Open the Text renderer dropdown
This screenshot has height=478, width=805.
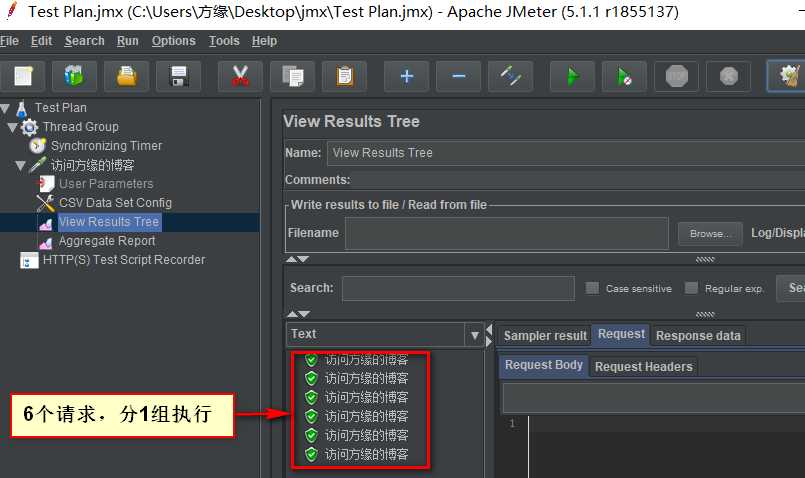[x=474, y=335]
